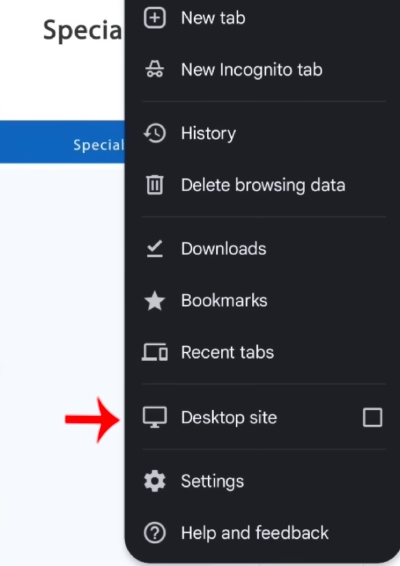400x566 pixels.
Task: Open the Downloads menu entry
Action: click(x=223, y=249)
